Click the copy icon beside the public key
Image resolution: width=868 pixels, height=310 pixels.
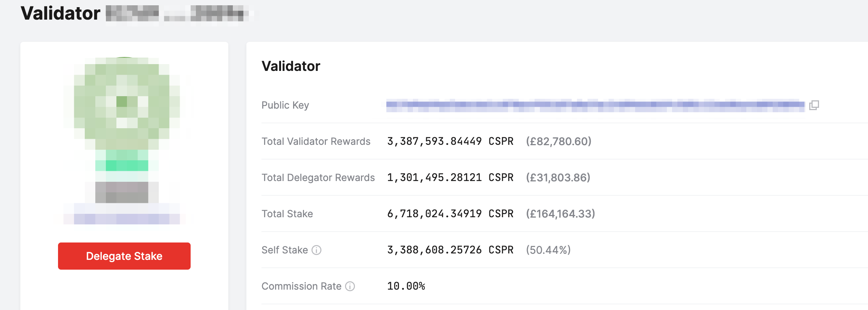pos(813,105)
